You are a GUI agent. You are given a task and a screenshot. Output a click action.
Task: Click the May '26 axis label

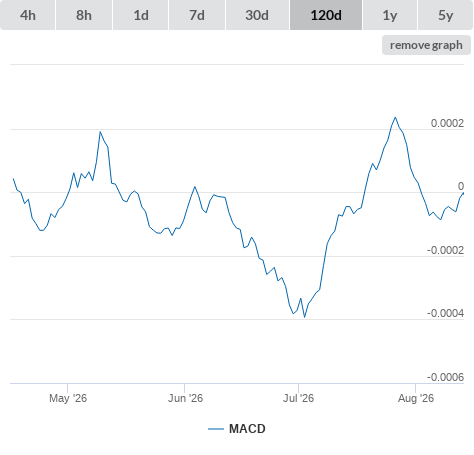pyautogui.click(x=68, y=398)
